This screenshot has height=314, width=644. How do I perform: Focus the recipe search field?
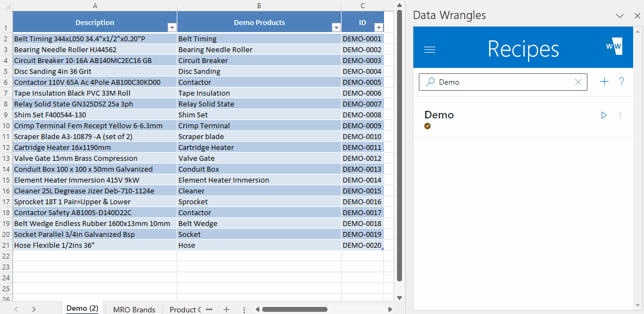[x=503, y=82]
